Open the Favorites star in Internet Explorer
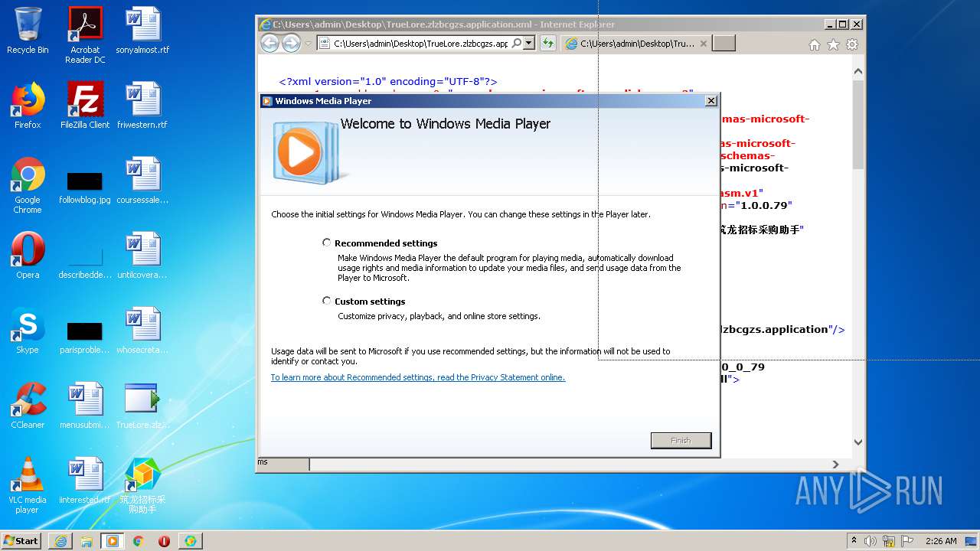Screen dimensions: 980x551 [833, 45]
